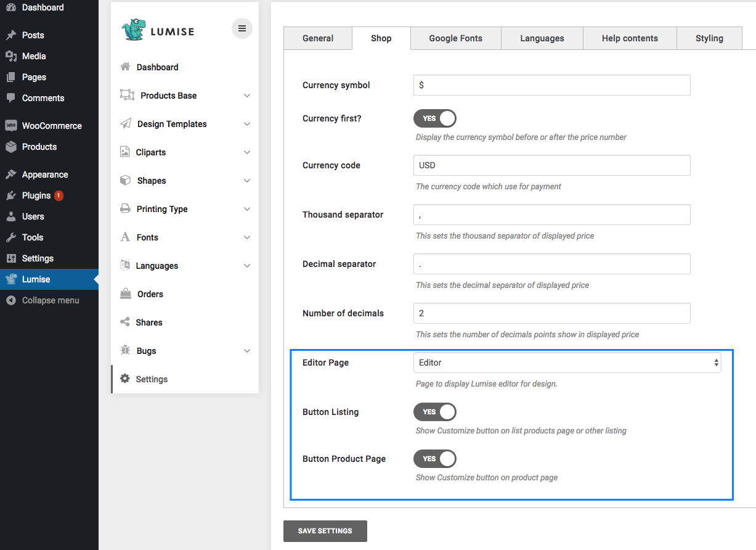Click the Shares icon in sidebar
This screenshot has width=756, height=550.
click(x=125, y=322)
